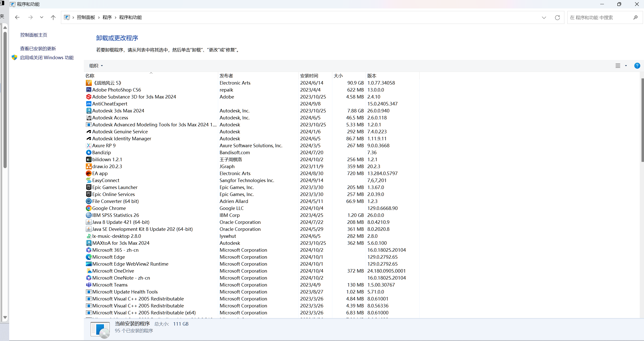Viewport: 644px width, 341px height.
Task: Select the Microsoft Edge icon in list
Action: 89,257
